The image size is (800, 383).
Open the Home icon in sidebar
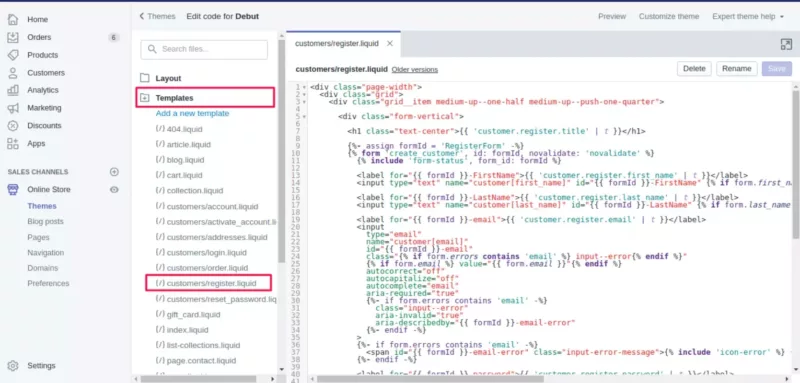[x=13, y=19]
